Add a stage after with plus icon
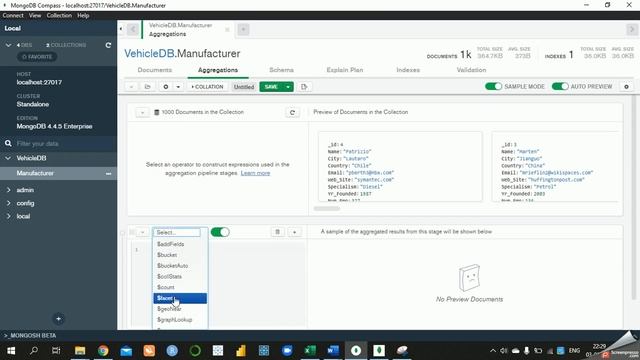Viewport: 640px width, 360px height. click(x=294, y=232)
